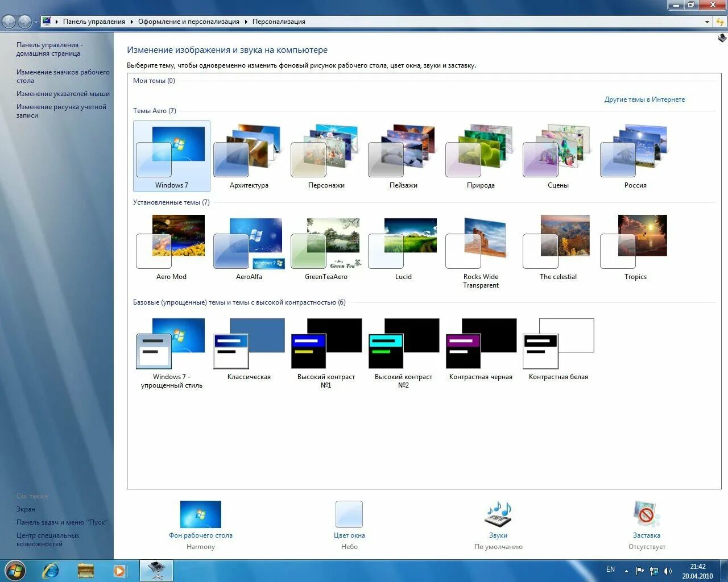Apply Windows 7 упрощенный стиль theme
This screenshot has width=728, height=582.
pos(171,352)
